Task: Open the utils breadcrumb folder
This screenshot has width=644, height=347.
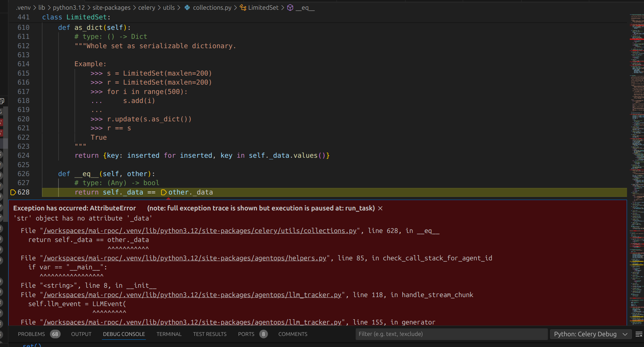Action: 169,8
